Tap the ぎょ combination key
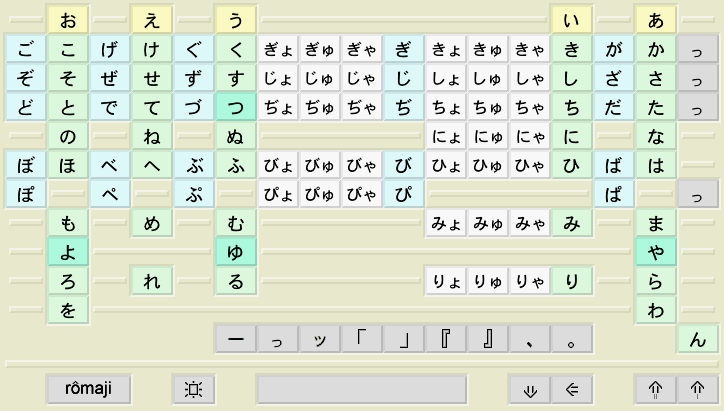 pyautogui.click(x=278, y=49)
